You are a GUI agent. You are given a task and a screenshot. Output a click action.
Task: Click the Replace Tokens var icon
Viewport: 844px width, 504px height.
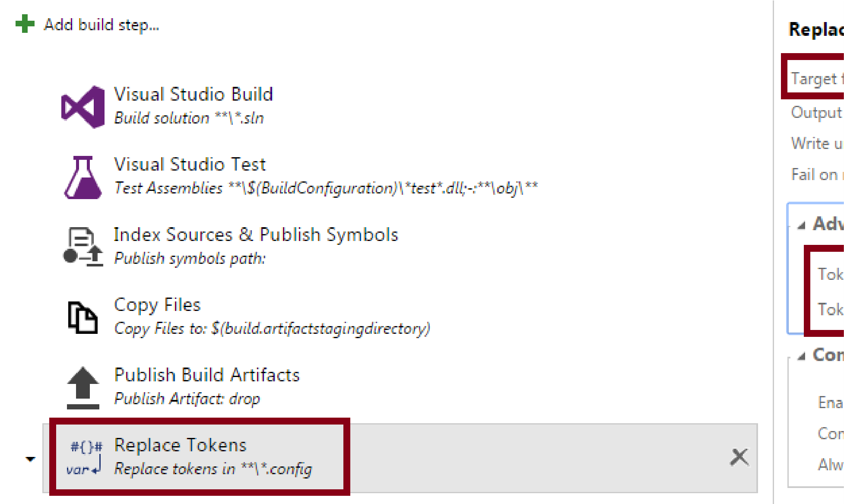pyautogui.click(x=85, y=457)
